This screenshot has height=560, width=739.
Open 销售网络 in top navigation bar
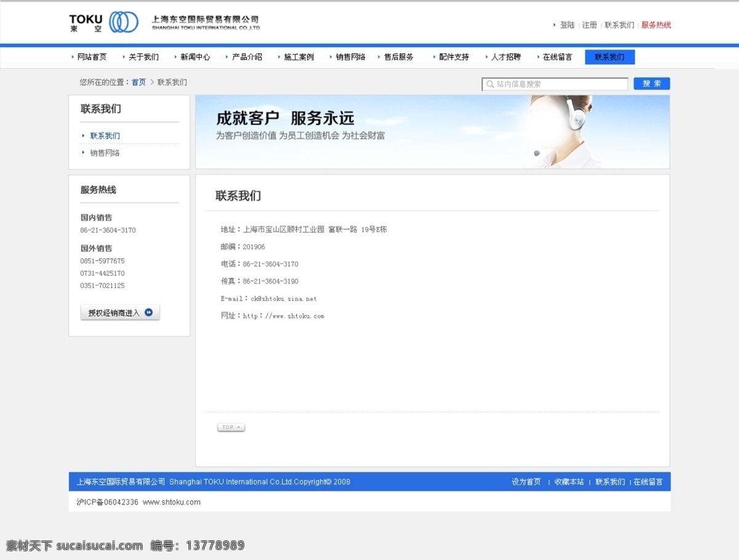pos(350,57)
